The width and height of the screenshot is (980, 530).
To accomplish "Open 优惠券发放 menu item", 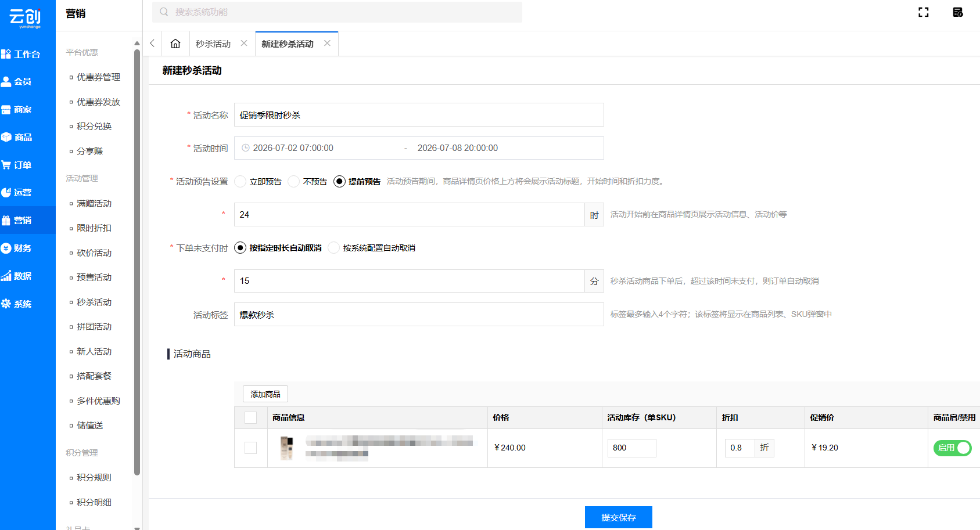I will 99,102.
